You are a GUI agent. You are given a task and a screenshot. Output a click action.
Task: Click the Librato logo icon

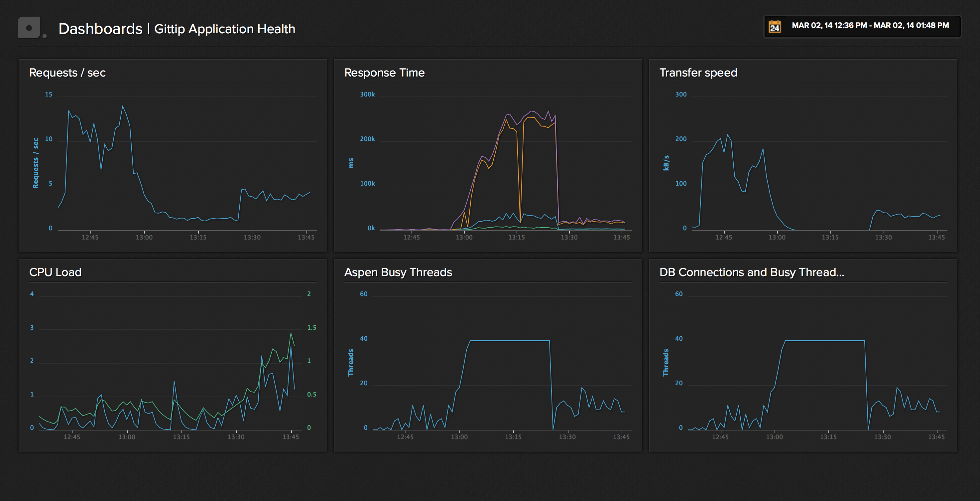click(32, 28)
